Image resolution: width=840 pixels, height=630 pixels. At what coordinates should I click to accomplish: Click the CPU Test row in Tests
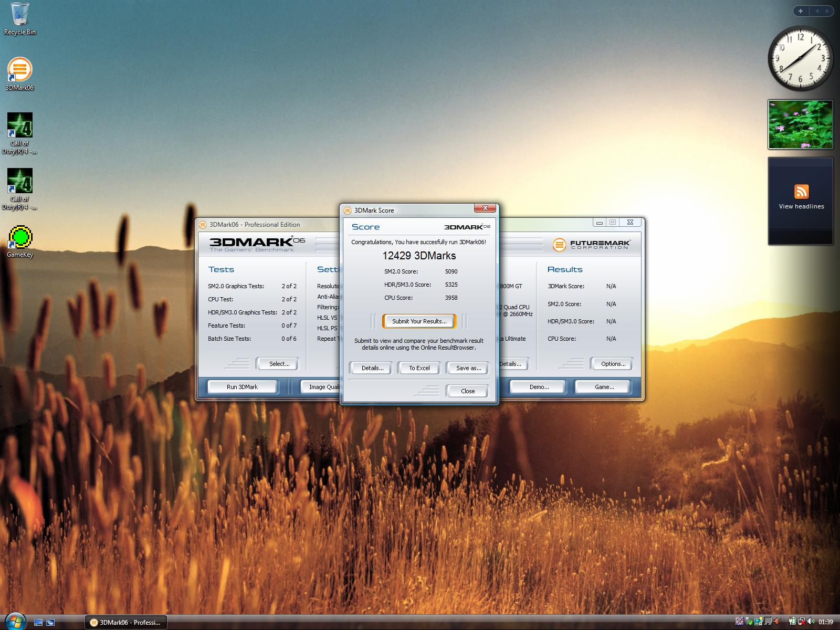pyautogui.click(x=252, y=299)
